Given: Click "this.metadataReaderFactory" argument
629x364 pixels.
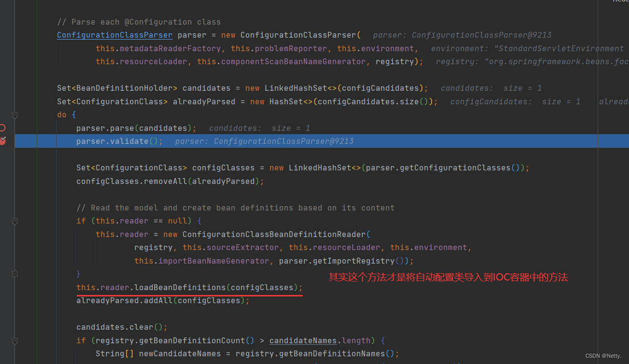Looking at the screenshot, I should pos(158,48).
